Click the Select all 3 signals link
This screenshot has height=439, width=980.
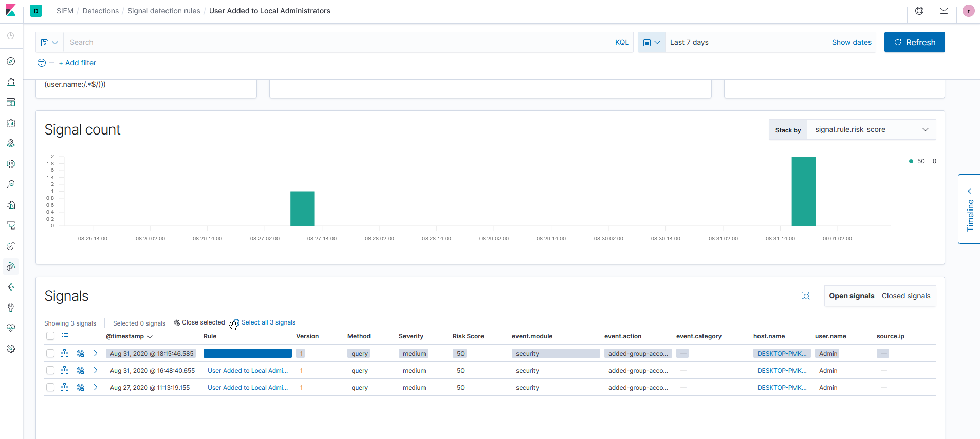point(268,322)
